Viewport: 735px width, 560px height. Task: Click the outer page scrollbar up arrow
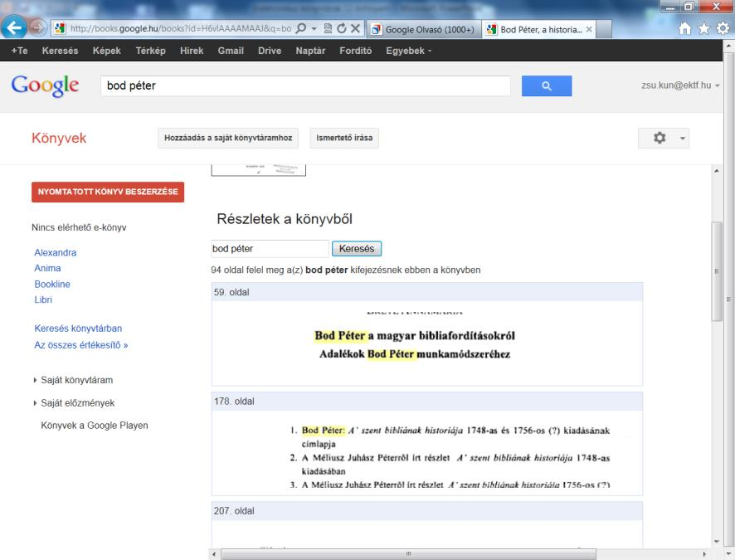[x=729, y=46]
